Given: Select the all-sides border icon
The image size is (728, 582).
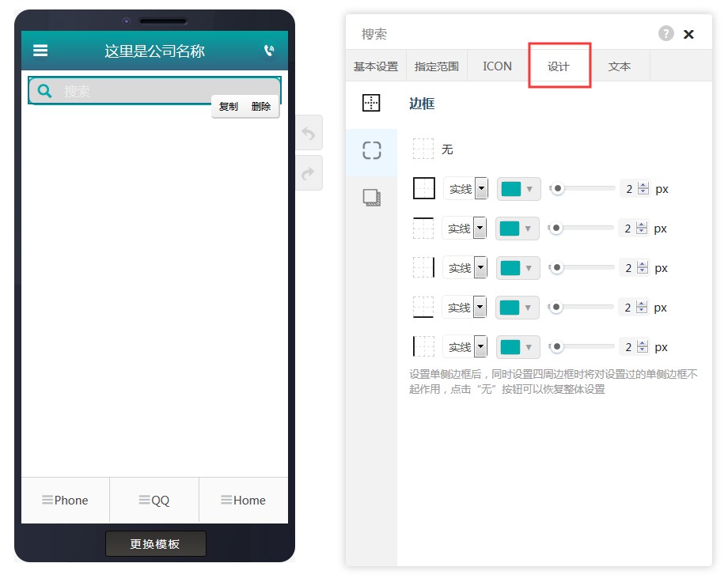Looking at the screenshot, I should tap(424, 188).
